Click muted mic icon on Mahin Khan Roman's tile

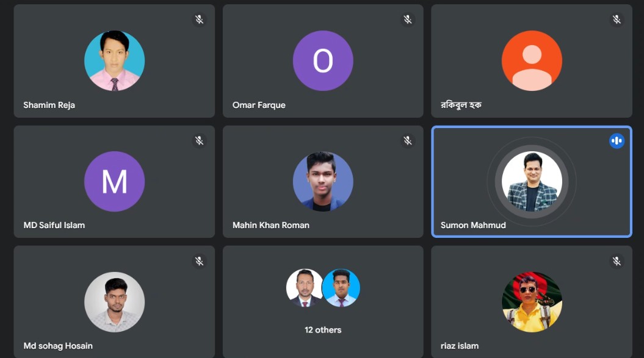[408, 141]
